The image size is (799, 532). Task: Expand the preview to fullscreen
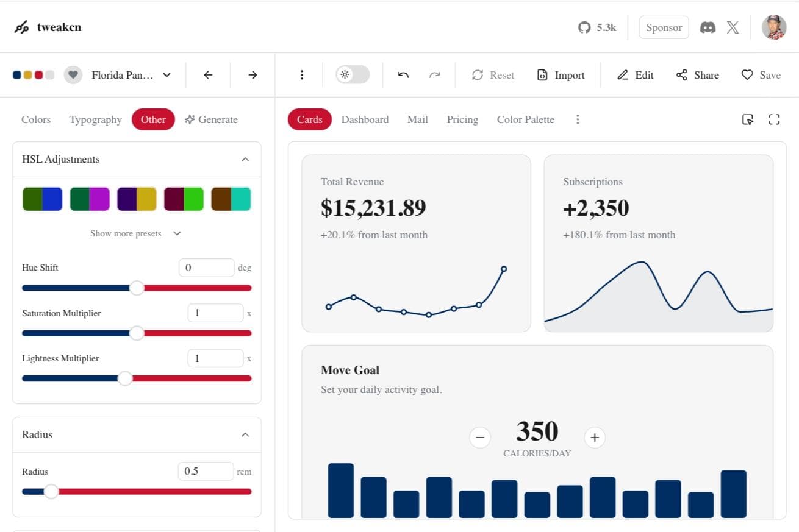coord(774,119)
